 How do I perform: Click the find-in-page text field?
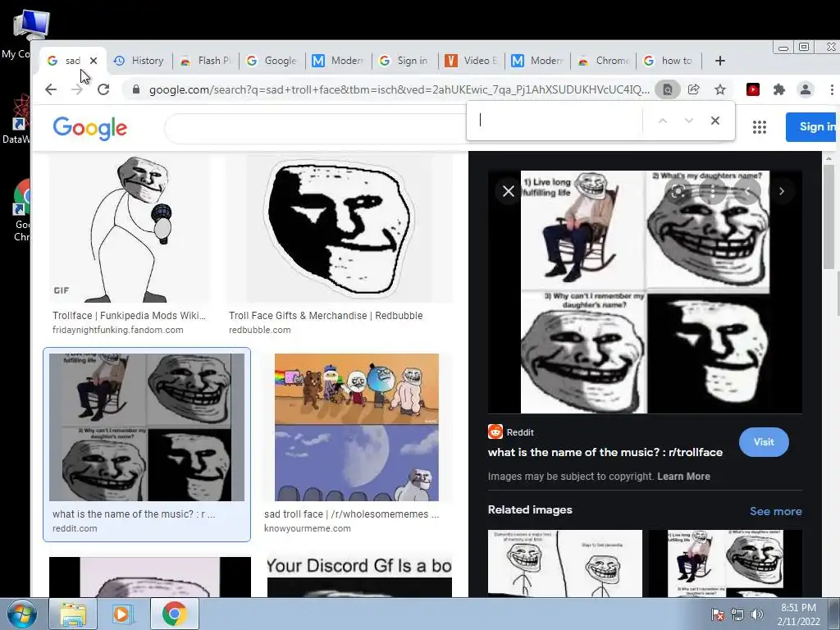coord(557,121)
